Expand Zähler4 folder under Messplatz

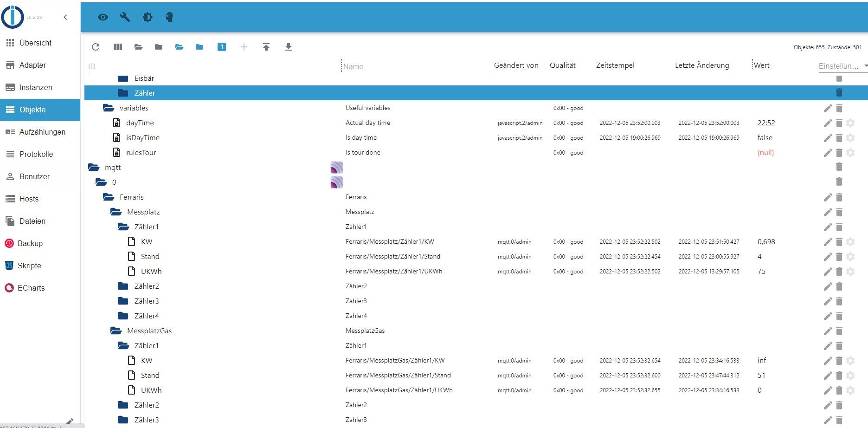point(123,316)
